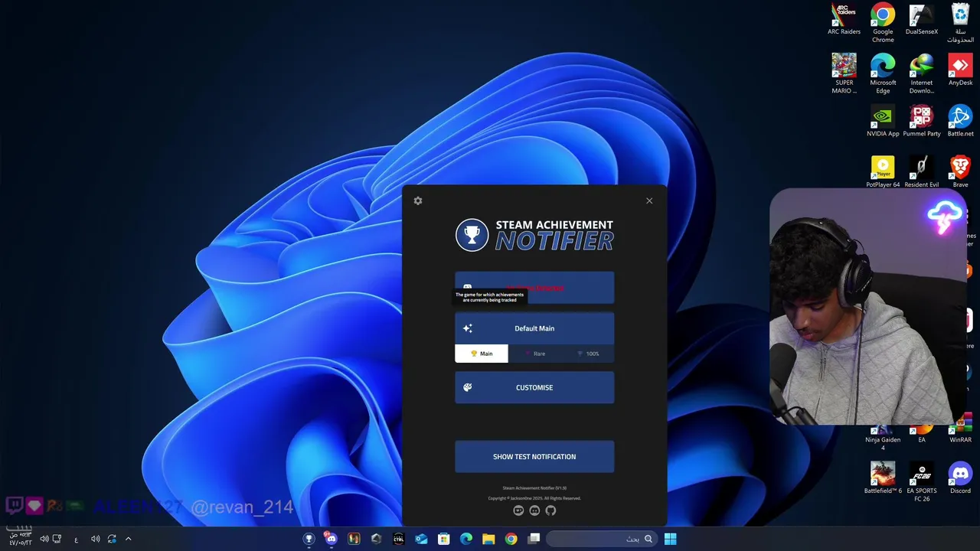Image resolution: width=980 pixels, height=551 pixels.
Task: Click the sparkle icon beside Default Main
Action: (468, 328)
